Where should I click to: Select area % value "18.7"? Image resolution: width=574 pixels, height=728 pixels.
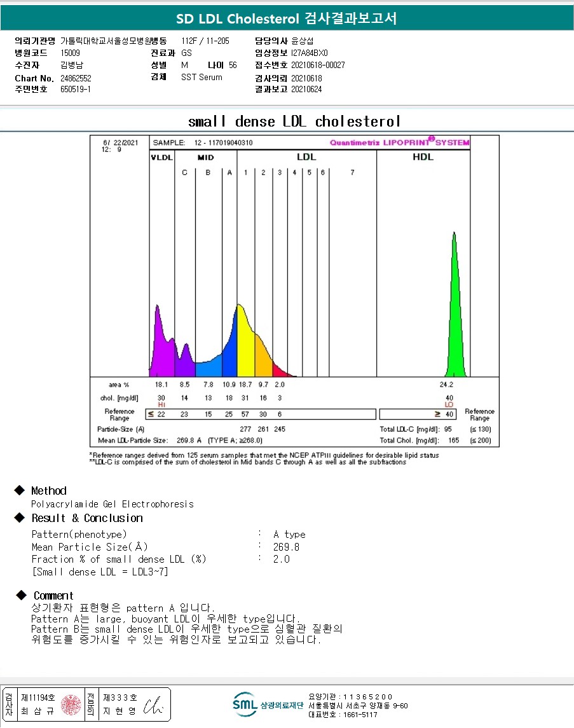(245, 385)
